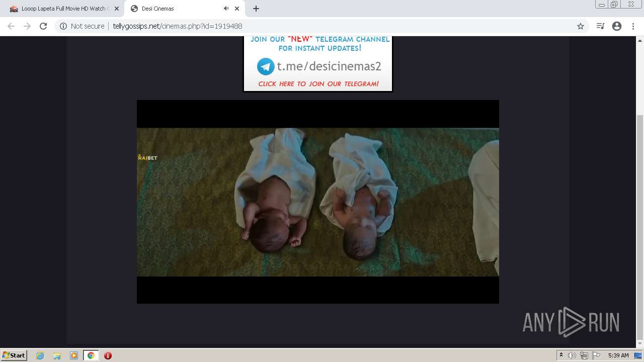Launch Internet Explorer from taskbar
The height and width of the screenshot is (362, 644).
[40, 355]
